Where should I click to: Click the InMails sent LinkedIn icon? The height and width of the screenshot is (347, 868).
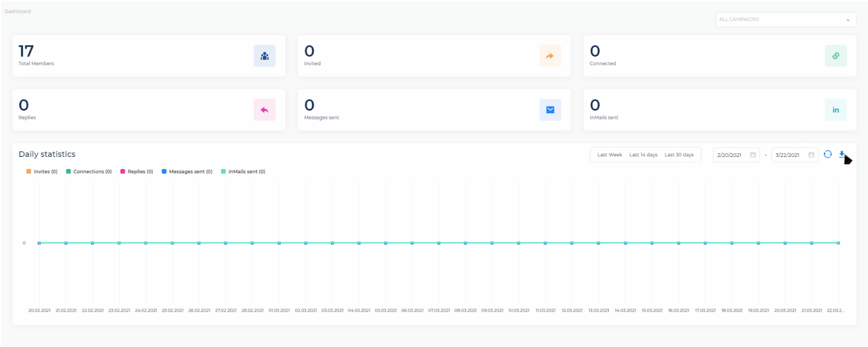tap(835, 110)
